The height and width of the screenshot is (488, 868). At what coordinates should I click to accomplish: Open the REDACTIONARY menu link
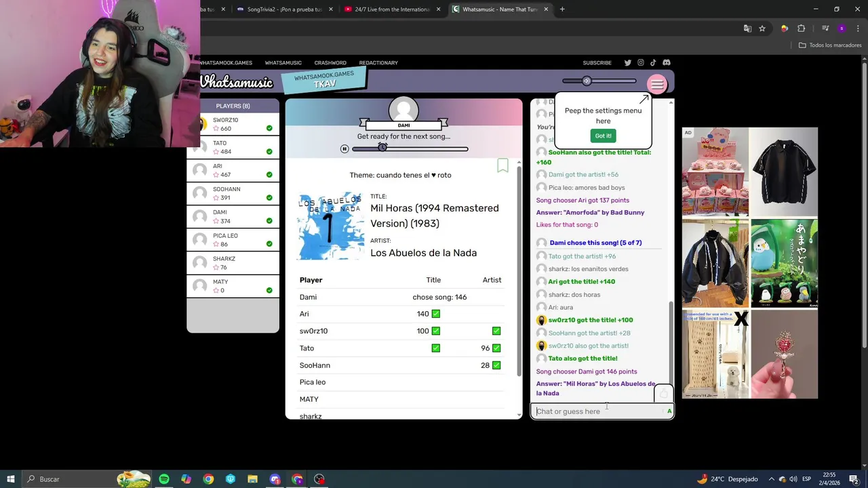(x=378, y=63)
